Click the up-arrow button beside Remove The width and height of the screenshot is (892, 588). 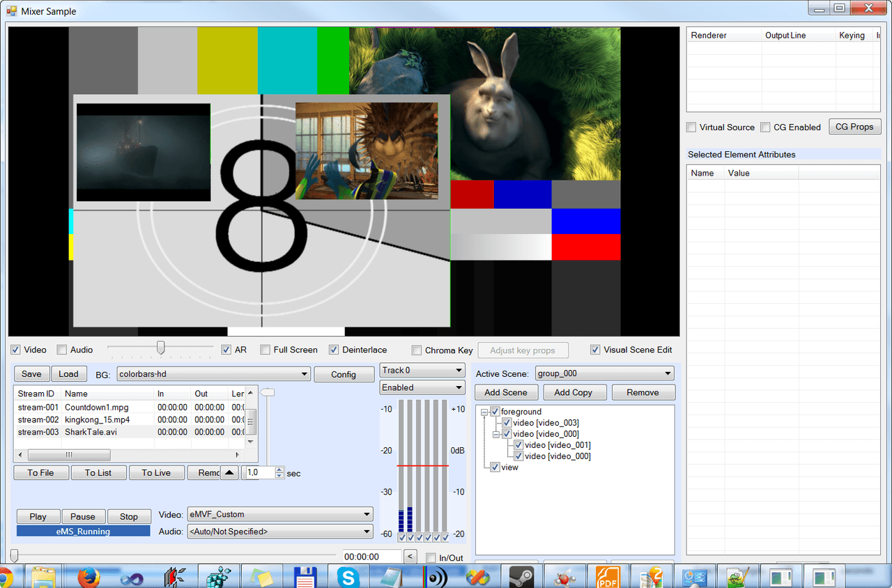tap(229, 473)
